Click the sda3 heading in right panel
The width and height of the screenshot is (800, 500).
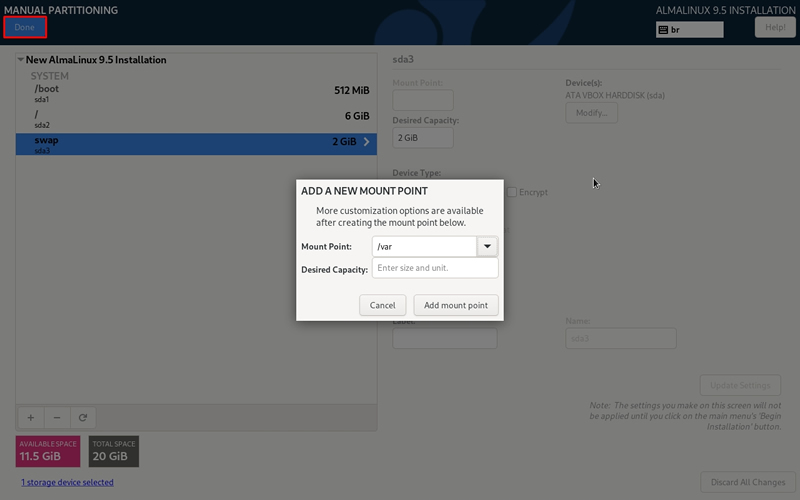403,59
